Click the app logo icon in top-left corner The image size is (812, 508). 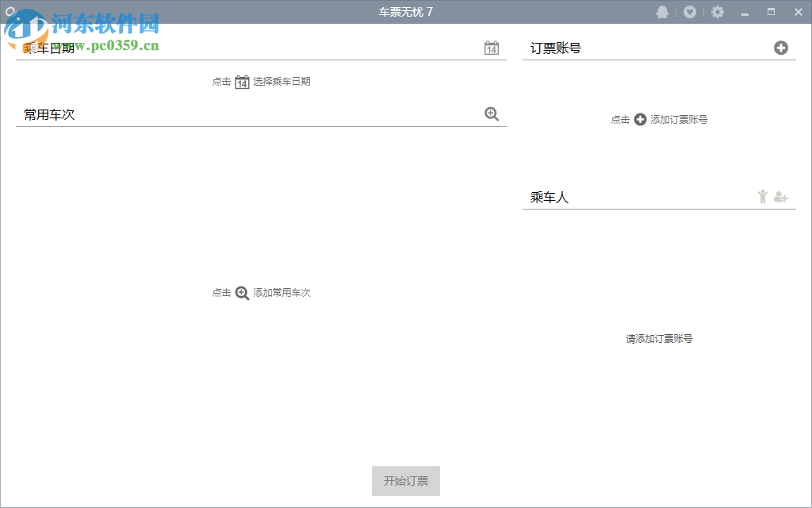click(11, 11)
